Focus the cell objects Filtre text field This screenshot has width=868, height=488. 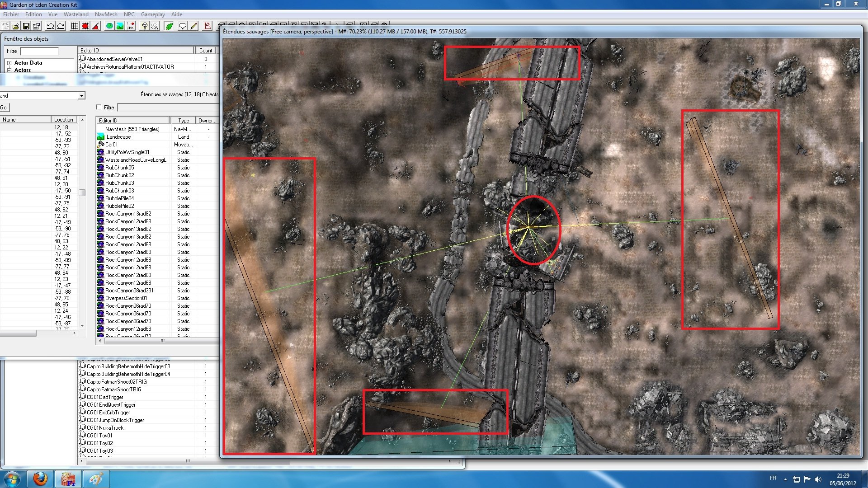pyautogui.click(x=168, y=108)
